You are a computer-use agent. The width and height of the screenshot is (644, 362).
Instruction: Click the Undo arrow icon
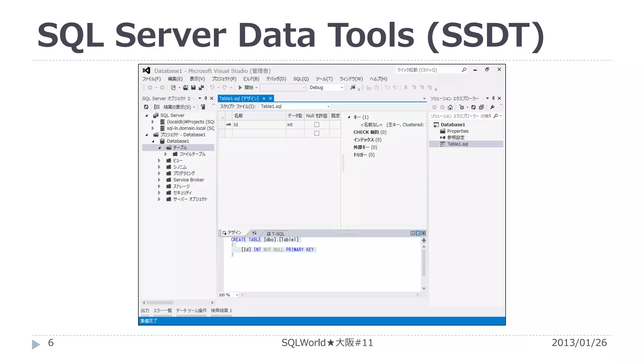pyautogui.click(x=212, y=88)
